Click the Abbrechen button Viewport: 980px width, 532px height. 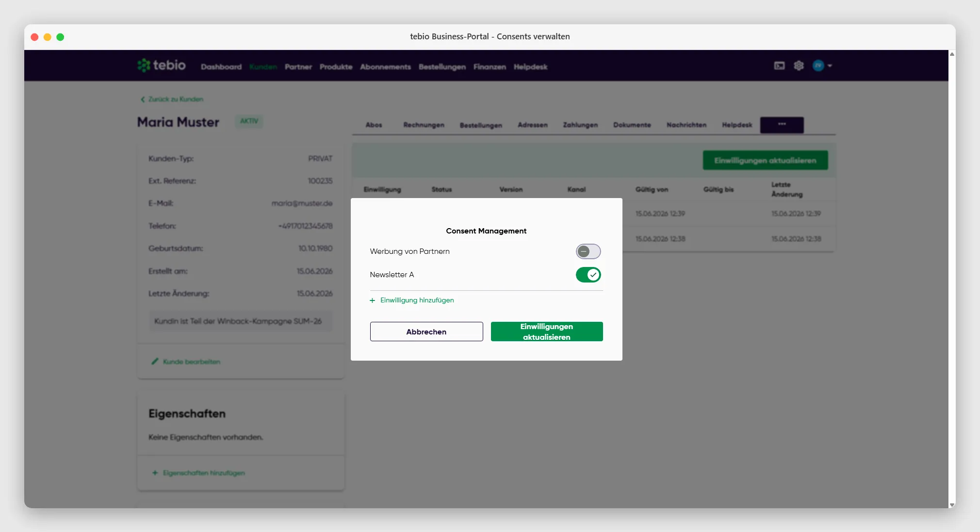point(426,332)
